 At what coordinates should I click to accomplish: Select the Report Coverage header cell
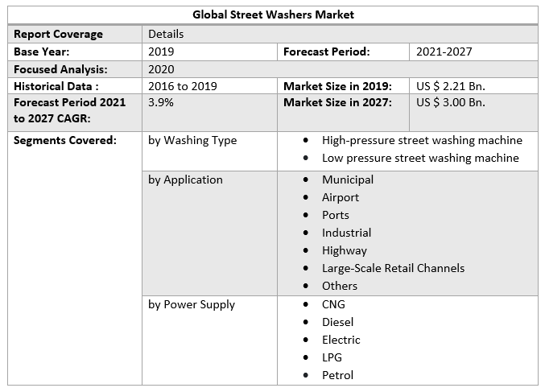[58, 34]
